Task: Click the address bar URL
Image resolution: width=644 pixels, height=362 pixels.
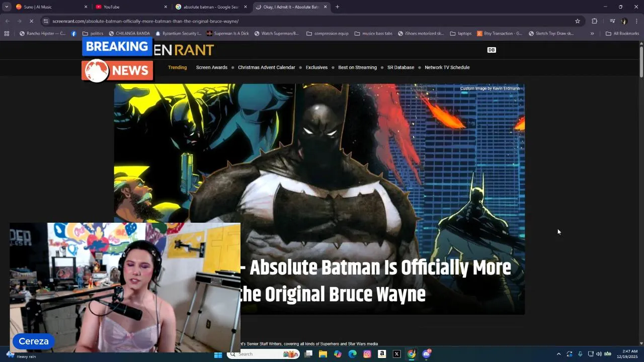Action: point(145,21)
